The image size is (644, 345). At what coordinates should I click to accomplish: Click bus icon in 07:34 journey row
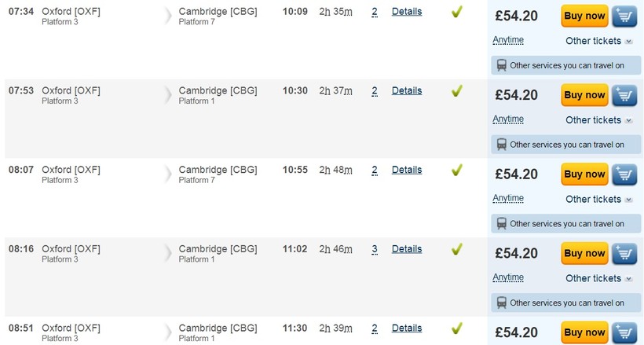coord(501,66)
